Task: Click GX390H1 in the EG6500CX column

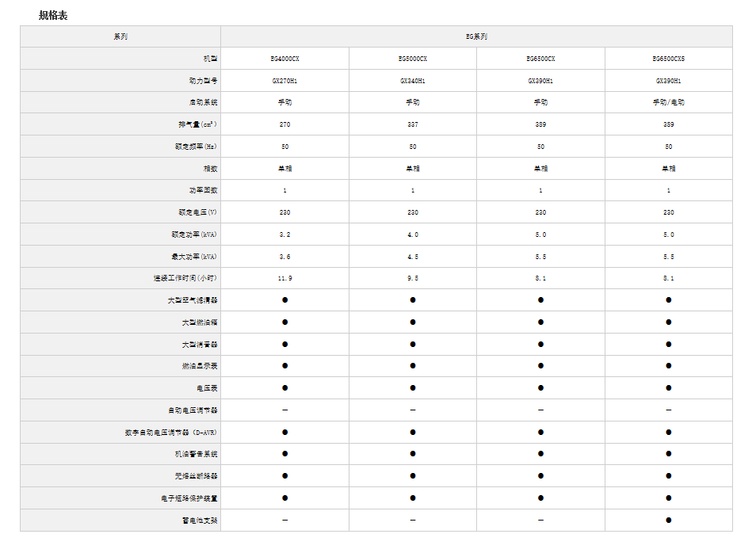Action: (540, 81)
